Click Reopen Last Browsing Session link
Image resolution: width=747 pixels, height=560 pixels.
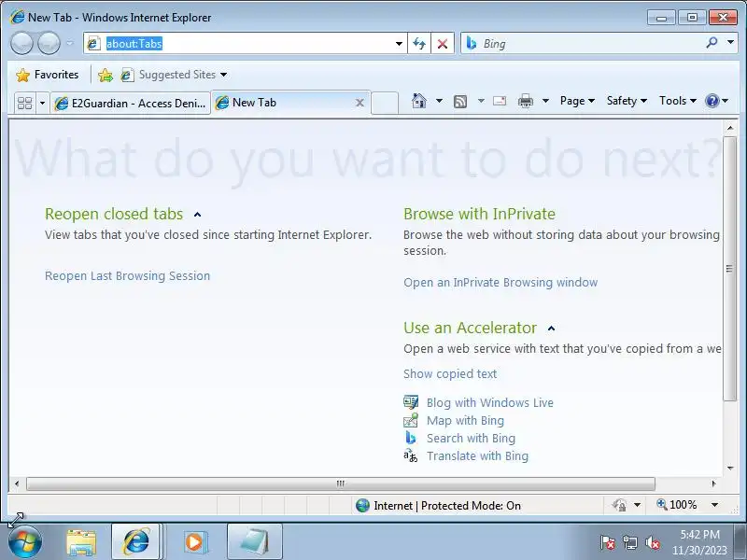(x=127, y=276)
